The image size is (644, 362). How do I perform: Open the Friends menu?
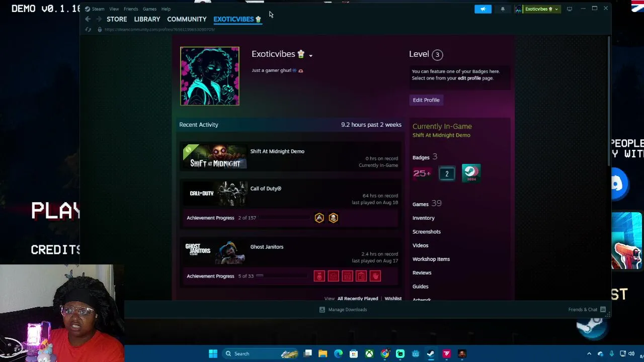point(131,9)
